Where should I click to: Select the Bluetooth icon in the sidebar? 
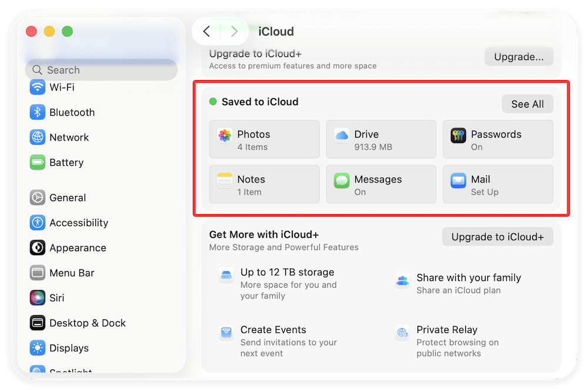(37, 112)
